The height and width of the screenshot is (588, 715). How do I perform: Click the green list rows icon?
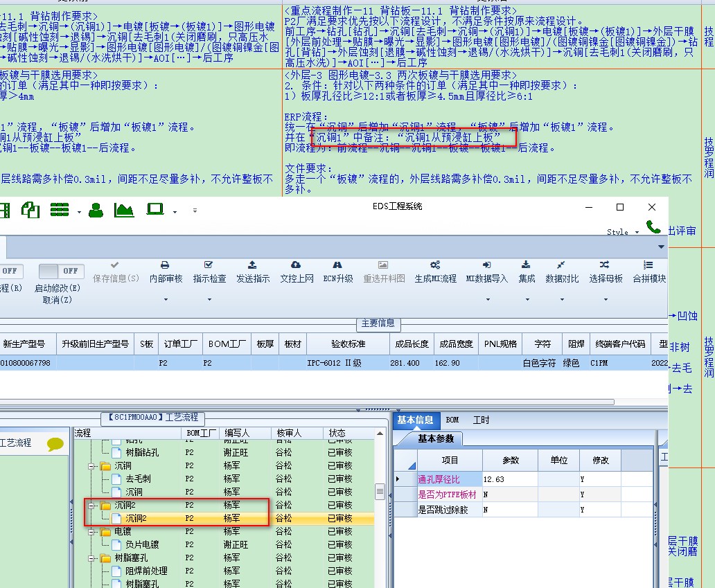[x=60, y=210]
